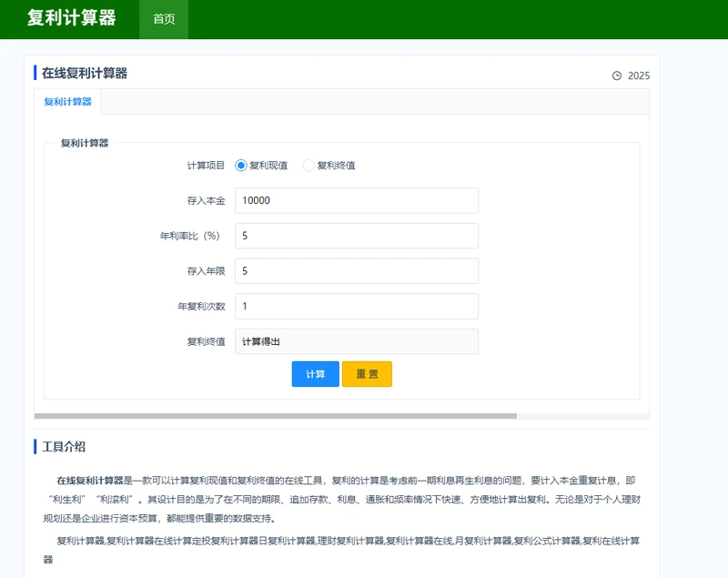Open the 首页 navigation menu item

click(x=164, y=19)
